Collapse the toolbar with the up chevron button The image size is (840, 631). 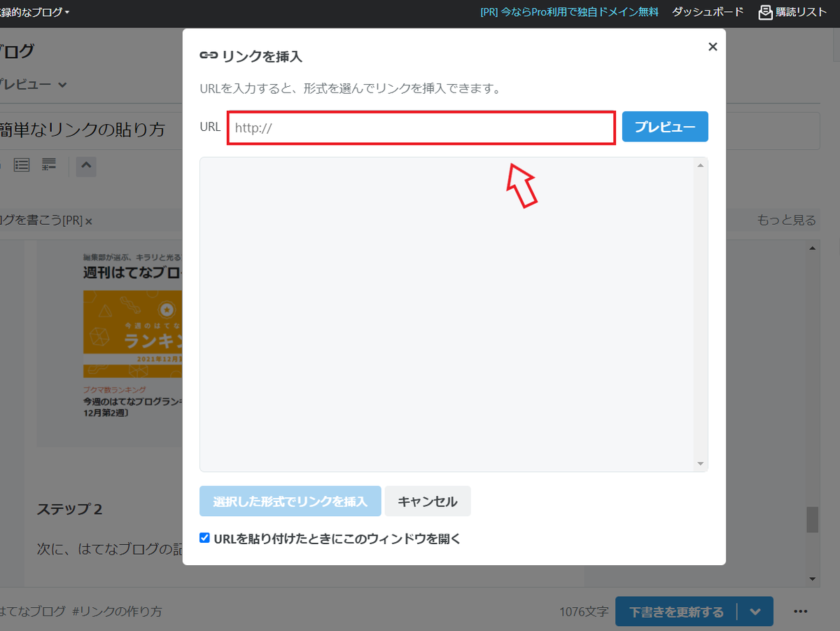pos(86,166)
